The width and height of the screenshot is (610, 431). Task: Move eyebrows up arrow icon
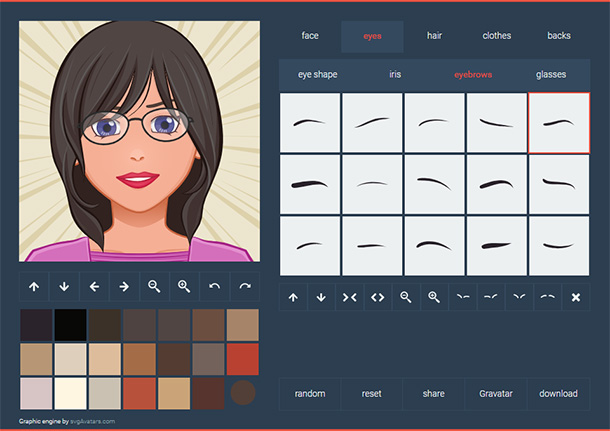[x=293, y=298]
